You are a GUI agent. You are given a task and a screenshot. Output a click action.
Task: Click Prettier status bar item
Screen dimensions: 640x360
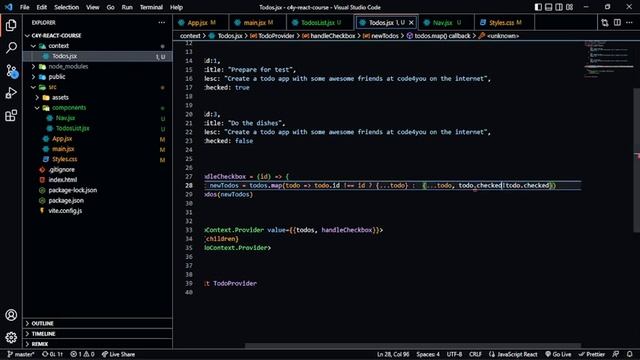click(x=591, y=354)
